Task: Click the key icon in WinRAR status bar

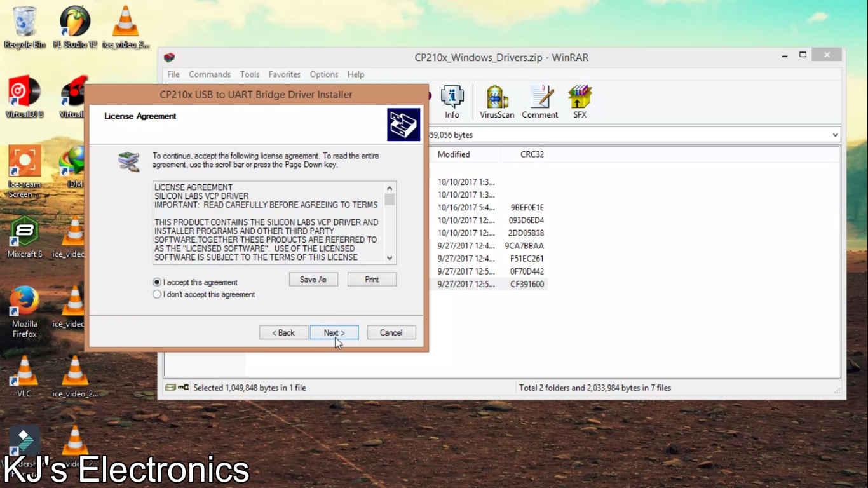Action: tap(184, 388)
